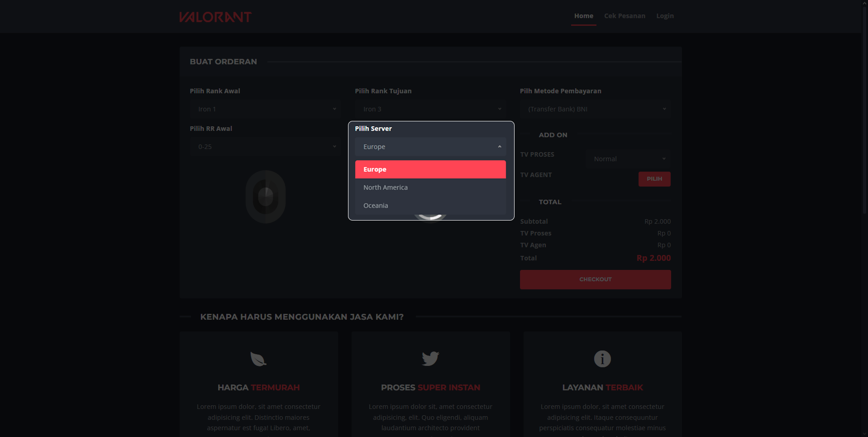Click the LAYANAN TERBAIK heading
Image resolution: width=868 pixels, height=437 pixels.
(x=602, y=388)
